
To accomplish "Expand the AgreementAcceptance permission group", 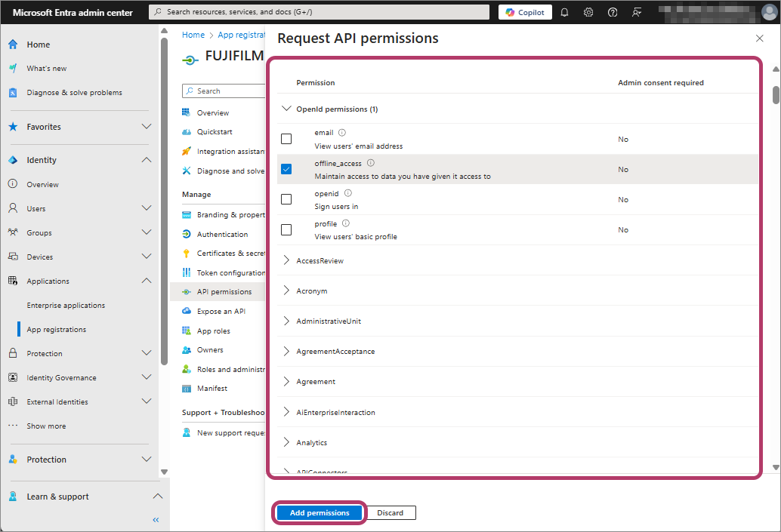I will 286,352.
